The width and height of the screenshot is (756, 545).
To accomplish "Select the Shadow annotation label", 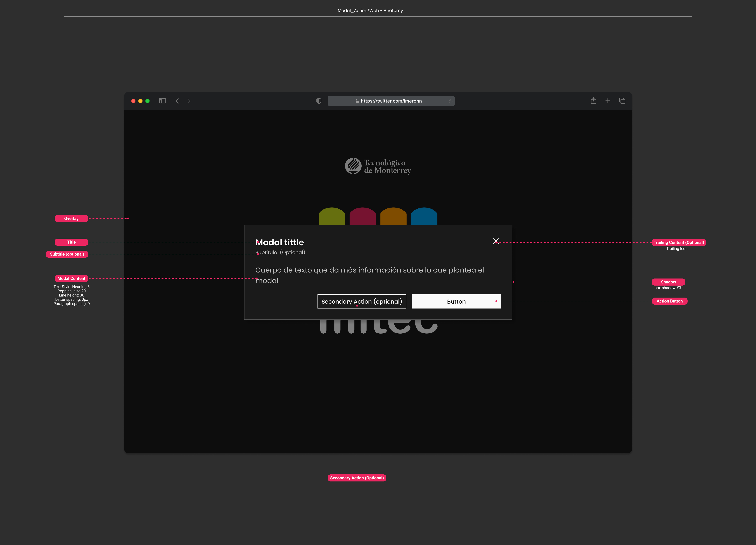I will (x=668, y=282).
